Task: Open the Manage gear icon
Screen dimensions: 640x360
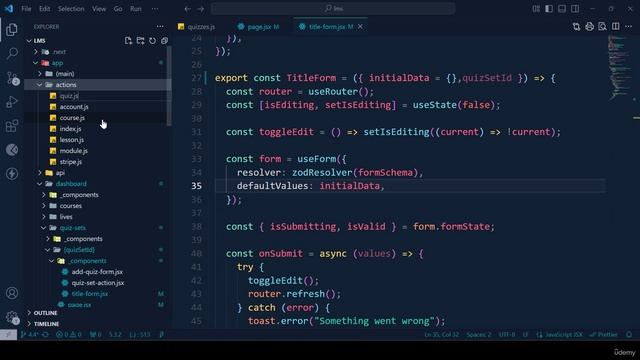Action: coord(12,317)
